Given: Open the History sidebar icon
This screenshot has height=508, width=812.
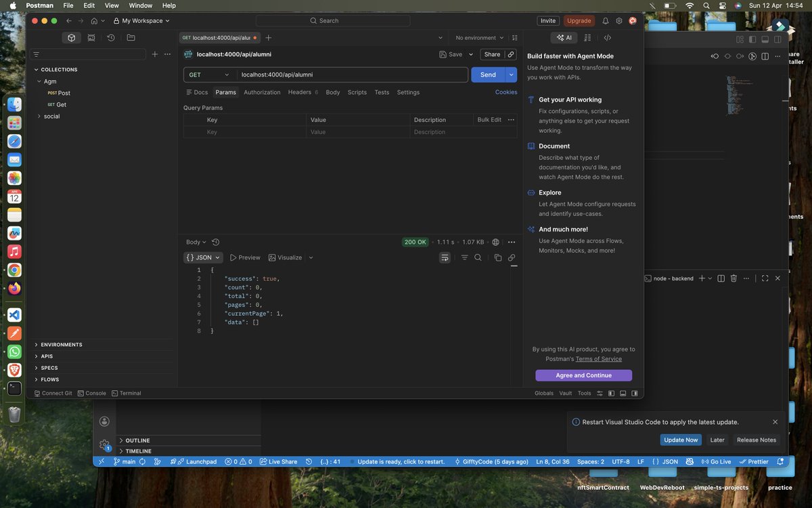Looking at the screenshot, I should tap(111, 38).
